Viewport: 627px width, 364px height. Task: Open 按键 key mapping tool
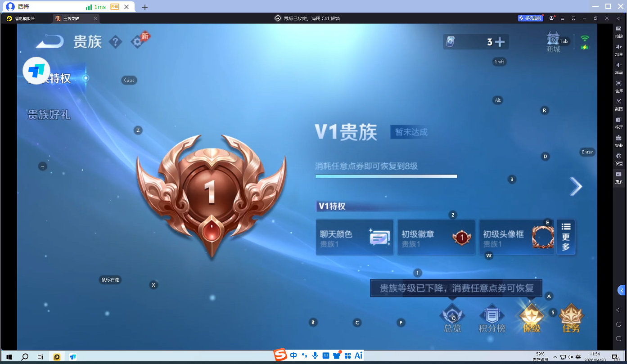click(x=619, y=31)
